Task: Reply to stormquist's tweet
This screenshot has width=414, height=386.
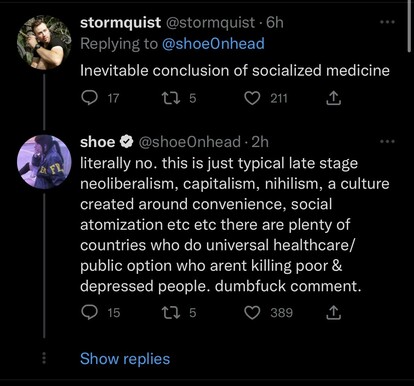Action: (90, 98)
